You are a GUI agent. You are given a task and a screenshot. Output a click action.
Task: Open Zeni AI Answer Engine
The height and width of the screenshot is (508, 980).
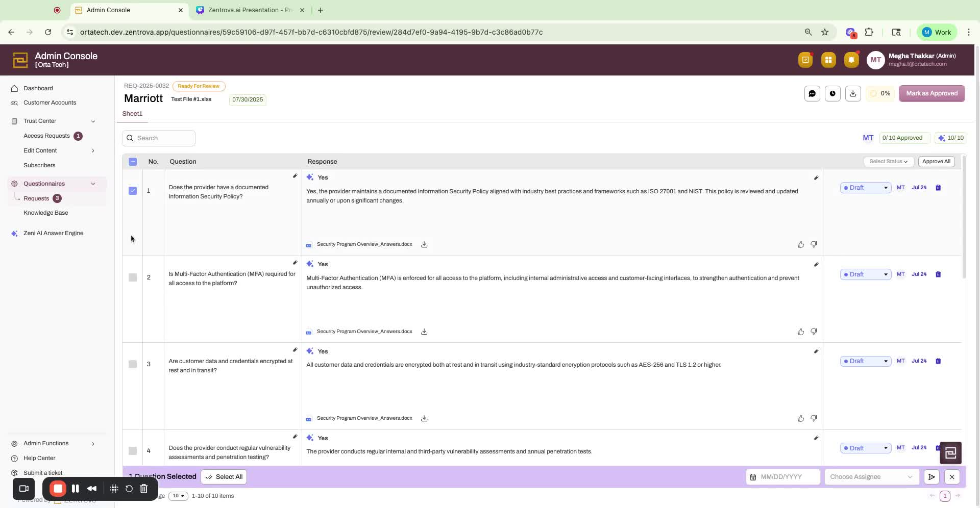(x=53, y=234)
